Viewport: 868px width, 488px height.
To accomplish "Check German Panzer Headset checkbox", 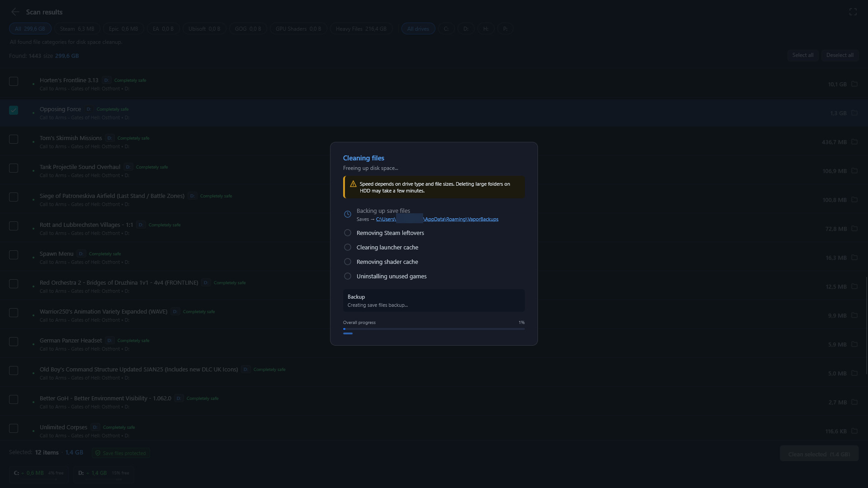I will coord(14,342).
